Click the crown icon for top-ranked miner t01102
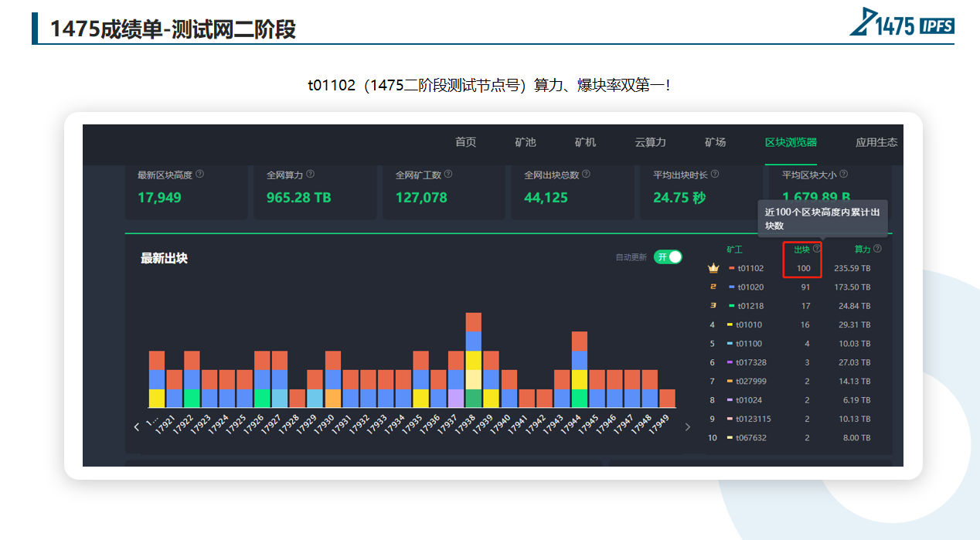The height and width of the screenshot is (540, 980). [x=713, y=268]
